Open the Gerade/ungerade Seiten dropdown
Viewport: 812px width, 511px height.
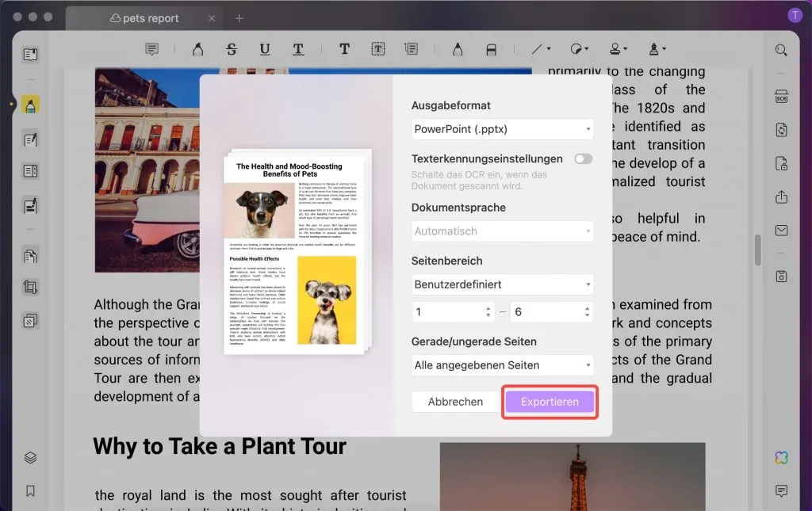502,365
